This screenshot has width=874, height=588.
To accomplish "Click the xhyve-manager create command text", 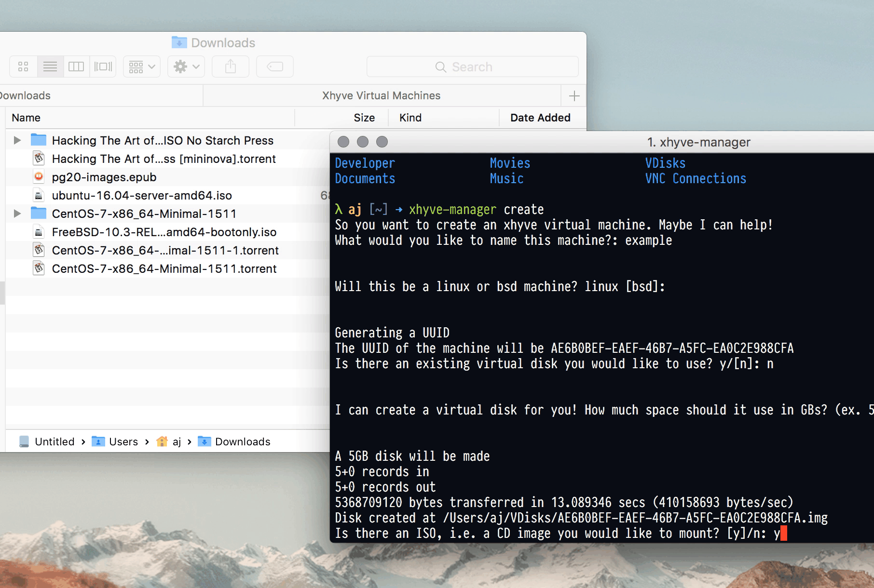I will [x=477, y=209].
